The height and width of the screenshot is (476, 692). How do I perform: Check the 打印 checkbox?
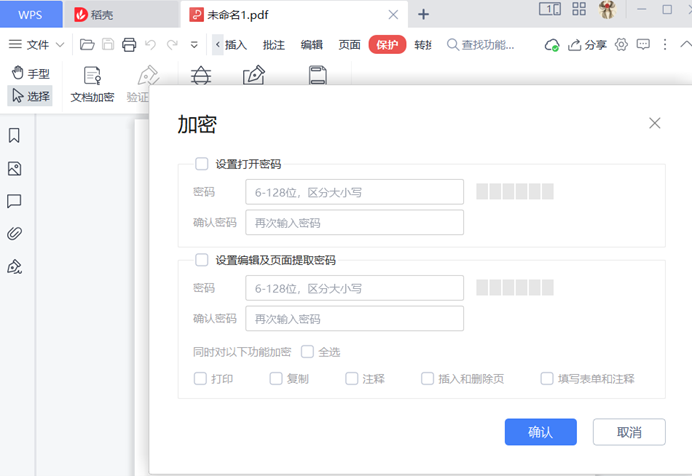(x=200, y=379)
